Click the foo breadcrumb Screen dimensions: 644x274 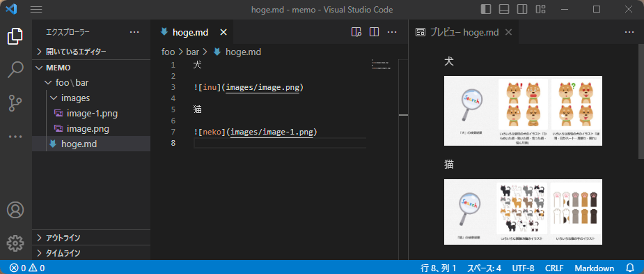(168, 52)
